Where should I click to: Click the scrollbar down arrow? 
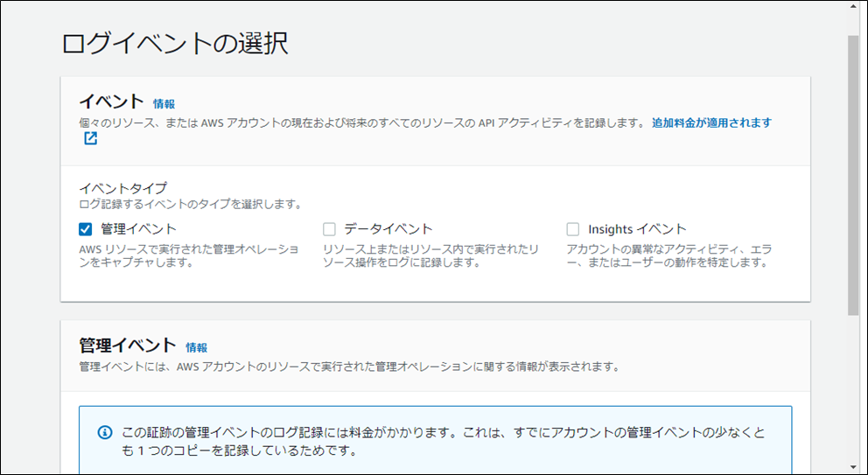point(854,466)
